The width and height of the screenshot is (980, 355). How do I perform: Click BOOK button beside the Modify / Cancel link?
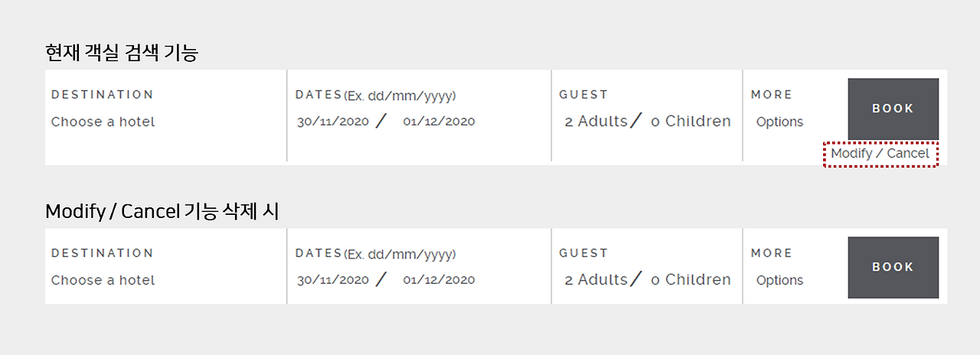tap(893, 109)
